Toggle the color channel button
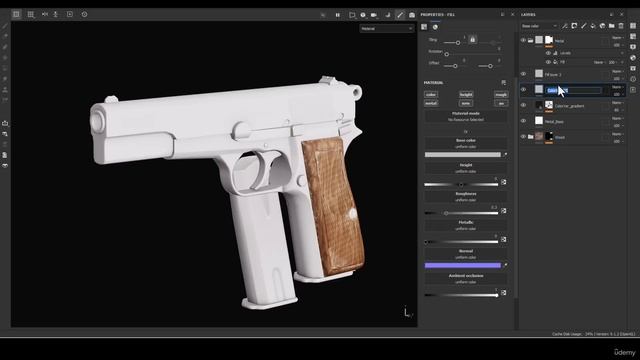The width and height of the screenshot is (640, 360). click(431, 94)
